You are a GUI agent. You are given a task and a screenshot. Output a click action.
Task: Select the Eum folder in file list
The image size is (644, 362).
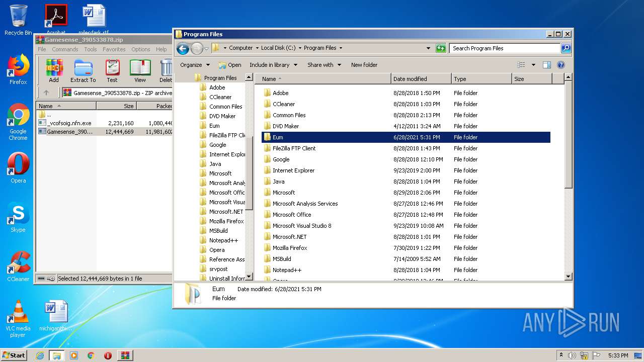click(406, 137)
